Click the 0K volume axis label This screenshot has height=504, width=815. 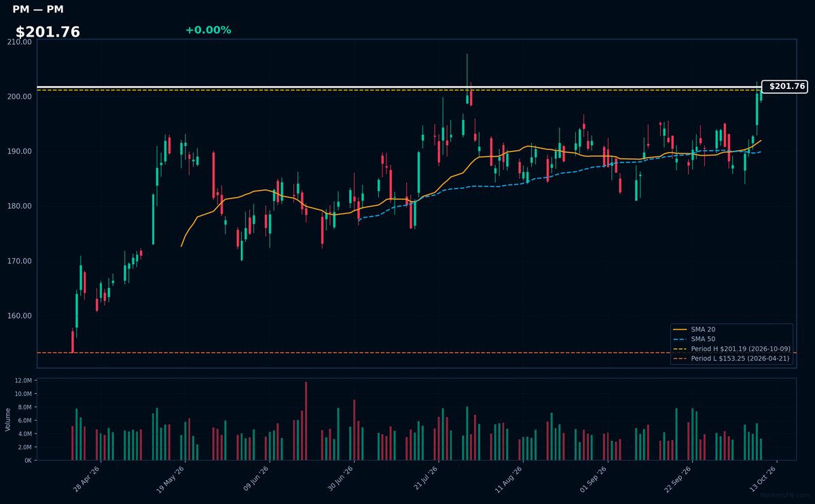click(28, 460)
